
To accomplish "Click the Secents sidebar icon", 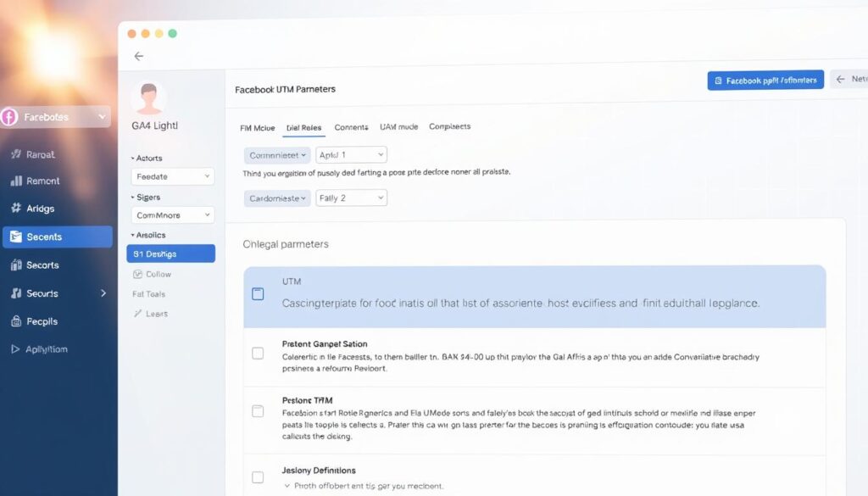I will [x=15, y=237].
